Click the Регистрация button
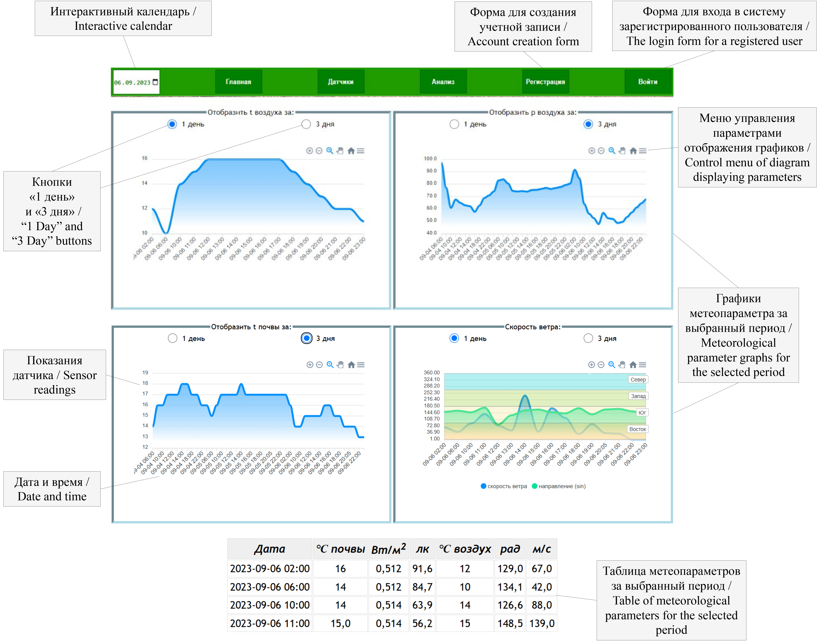840x641 pixels. click(545, 82)
